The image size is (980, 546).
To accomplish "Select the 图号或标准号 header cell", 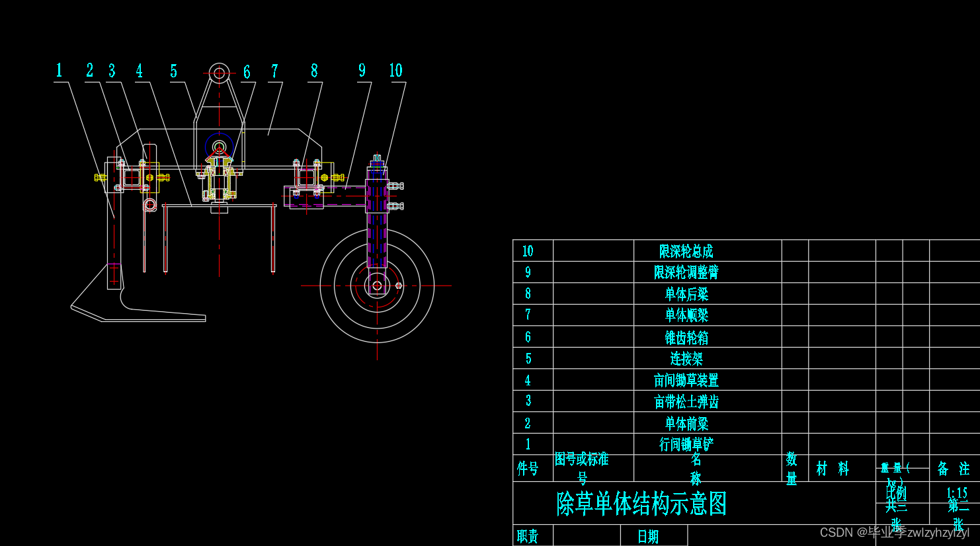I will (x=581, y=468).
